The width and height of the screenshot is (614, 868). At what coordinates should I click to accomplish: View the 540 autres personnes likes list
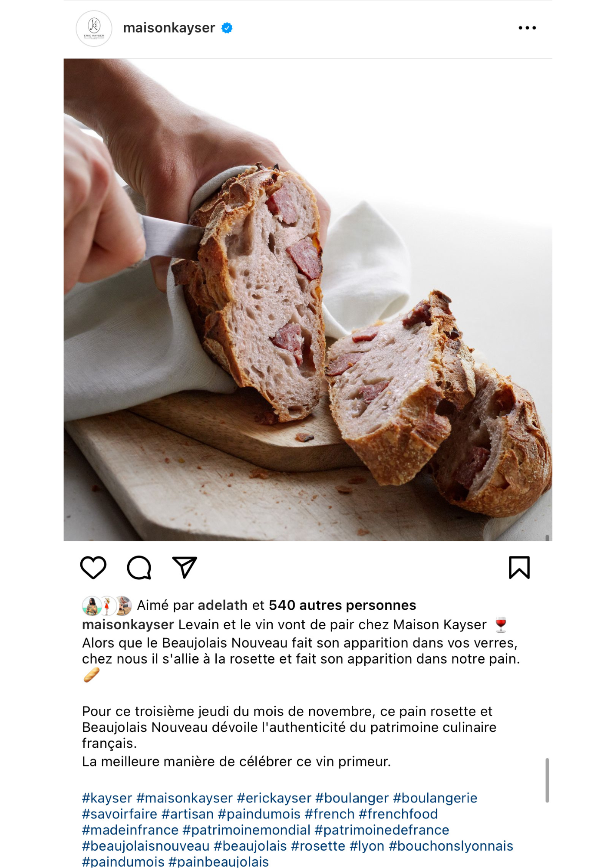(342, 605)
